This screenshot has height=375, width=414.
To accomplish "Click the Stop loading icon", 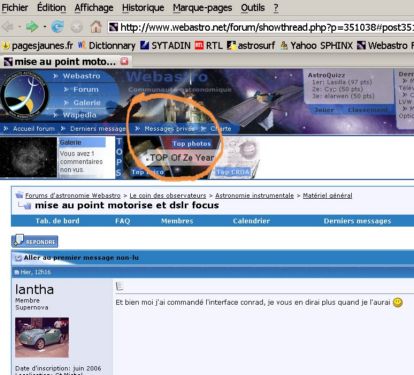I will tap(77, 27).
